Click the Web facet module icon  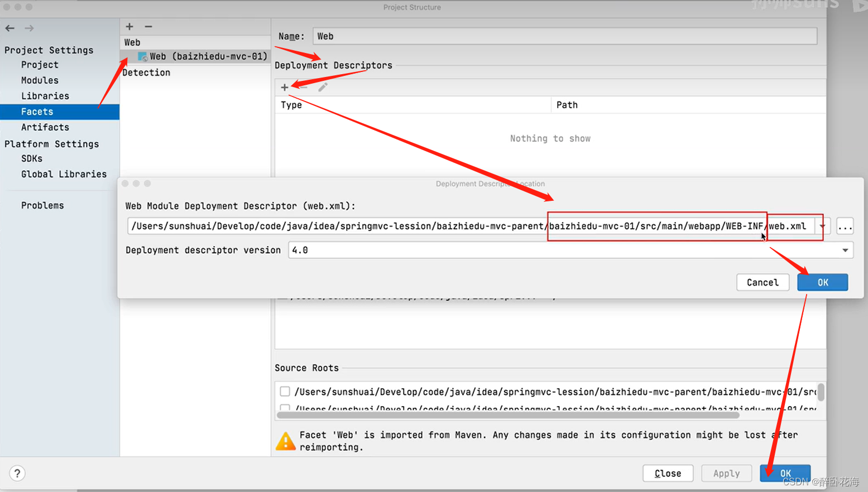[143, 56]
